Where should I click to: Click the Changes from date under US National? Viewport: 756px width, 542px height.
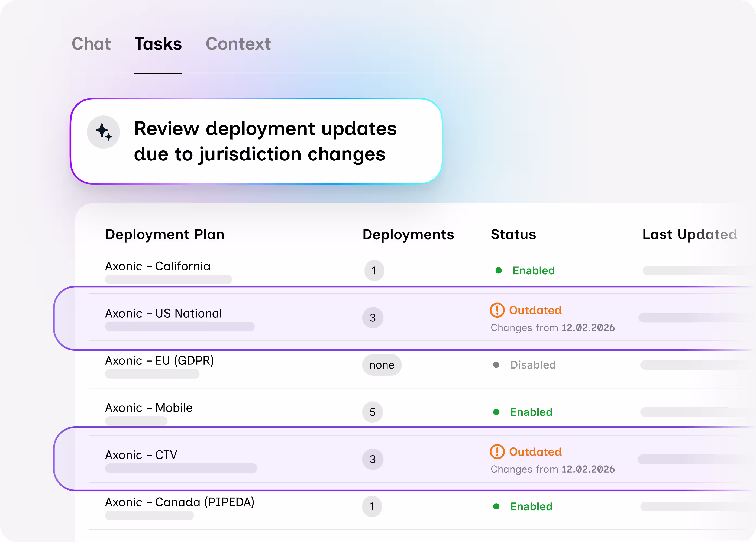tap(553, 328)
